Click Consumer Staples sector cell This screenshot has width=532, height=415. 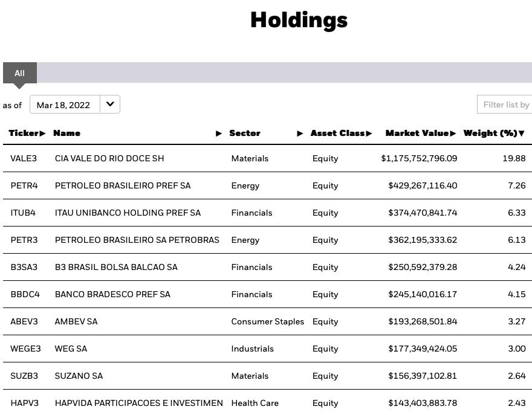coord(268,321)
